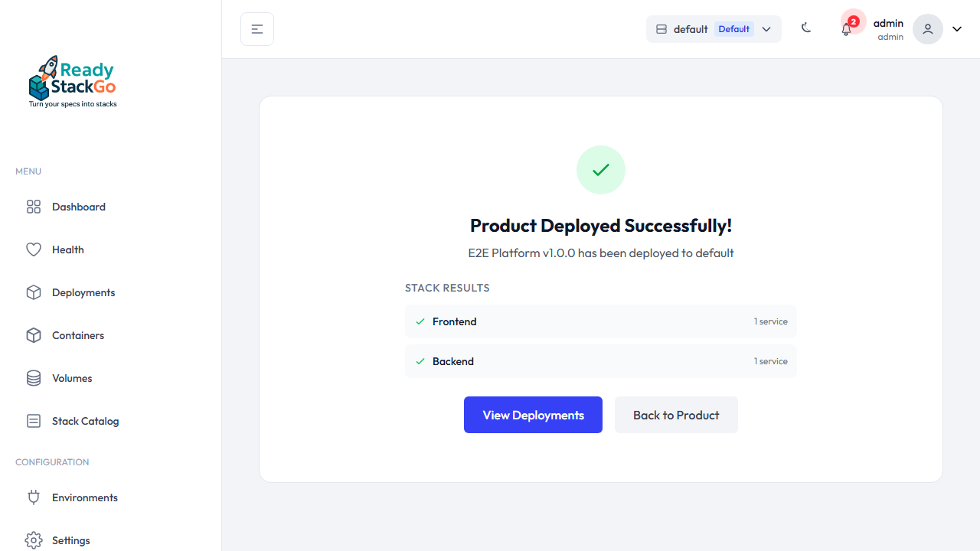
Task: Click the Back to Product button
Action: (676, 415)
